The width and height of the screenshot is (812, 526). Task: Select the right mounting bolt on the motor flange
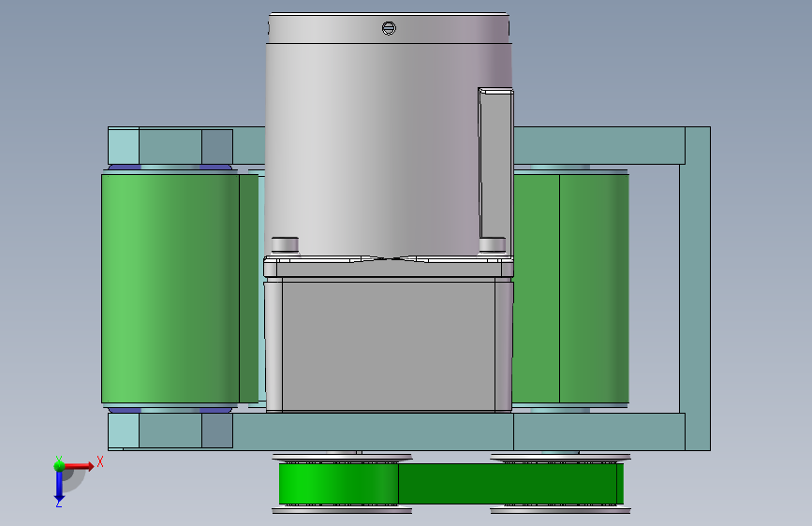coord(493,245)
